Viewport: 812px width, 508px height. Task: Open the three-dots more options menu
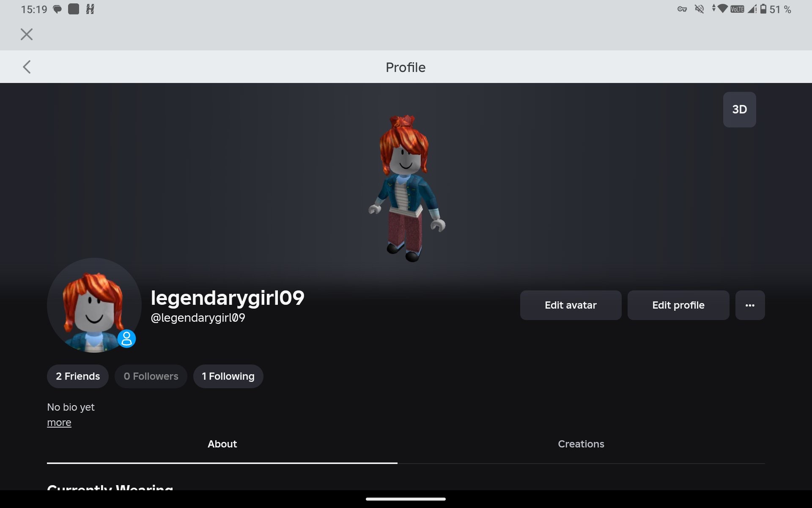click(750, 305)
